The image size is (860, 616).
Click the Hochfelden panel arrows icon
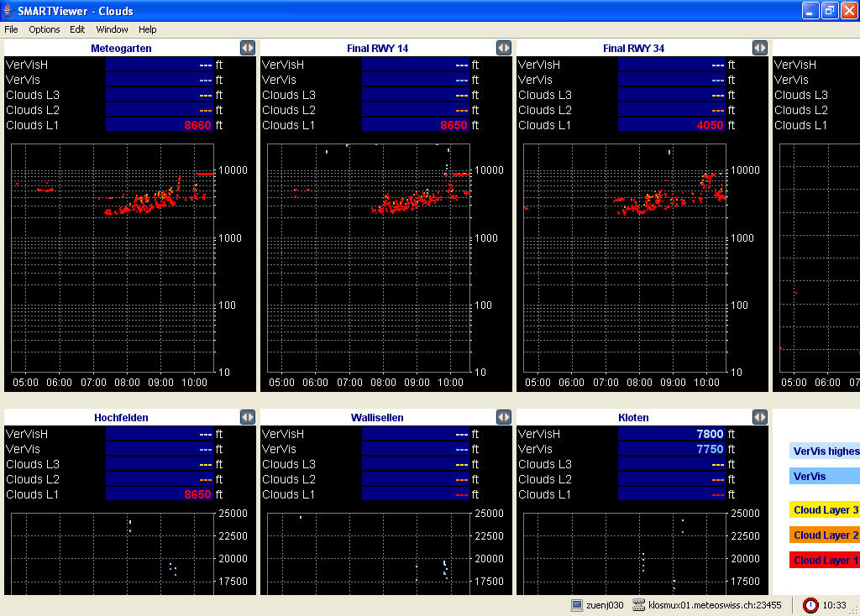[x=247, y=417]
